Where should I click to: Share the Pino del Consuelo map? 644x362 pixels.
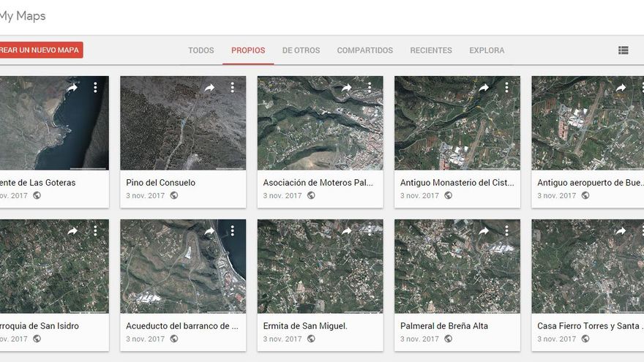pos(209,88)
